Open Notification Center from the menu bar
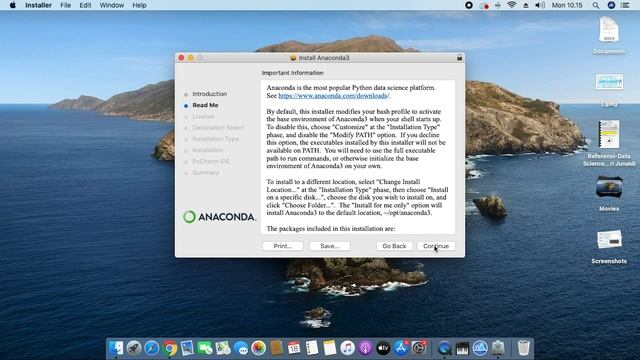Screen dimensions: 640x360 pos(625,5)
